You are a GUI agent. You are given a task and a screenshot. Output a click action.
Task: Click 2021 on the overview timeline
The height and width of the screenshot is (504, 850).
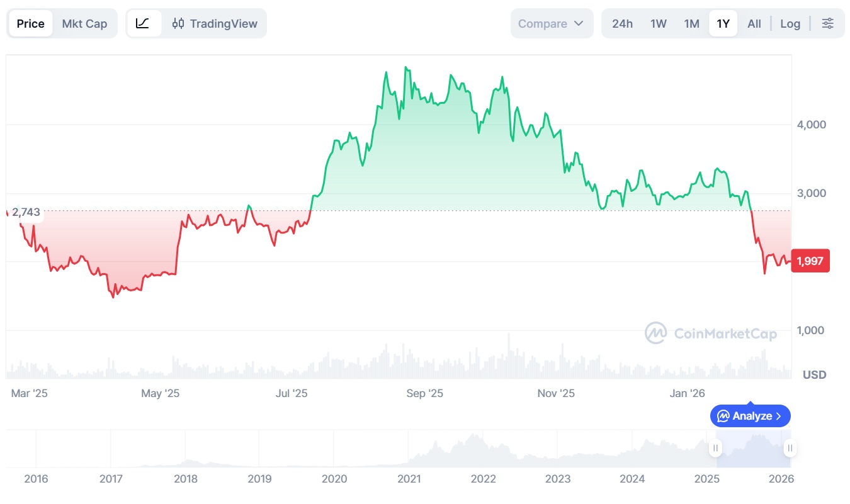click(409, 479)
